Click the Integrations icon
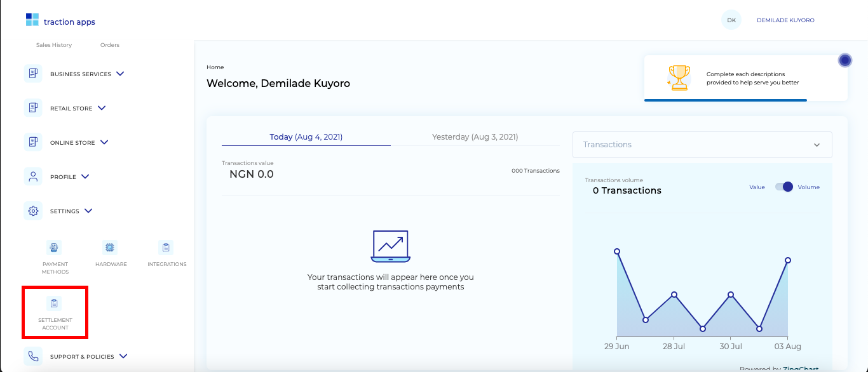Screen dimensions: 868x372 point(166,247)
